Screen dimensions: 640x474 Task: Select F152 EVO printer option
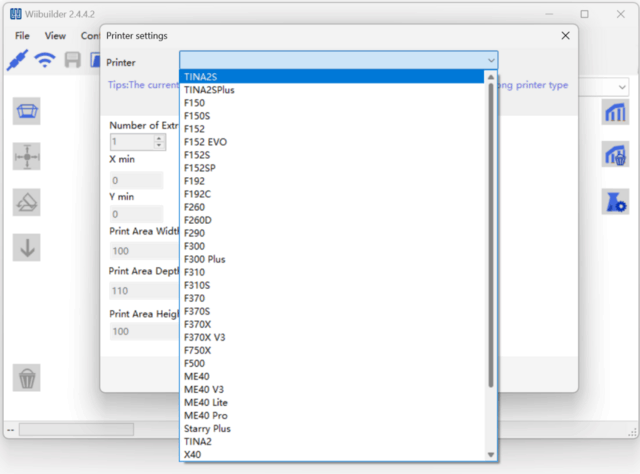coord(205,142)
